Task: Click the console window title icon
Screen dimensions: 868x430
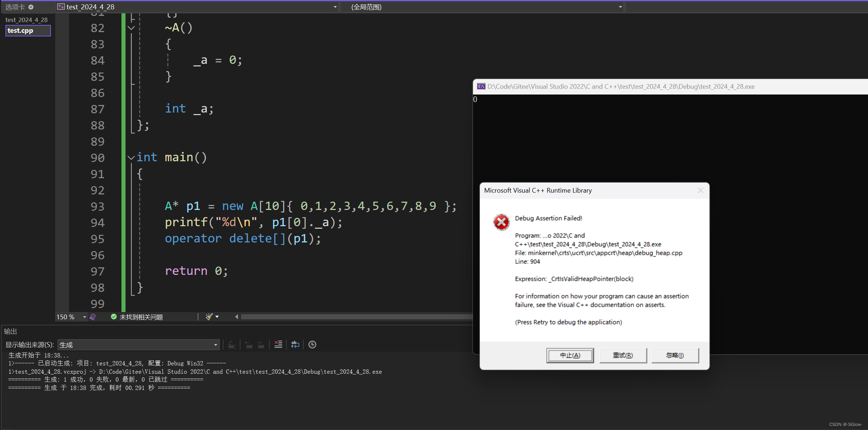Action: pos(481,87)
